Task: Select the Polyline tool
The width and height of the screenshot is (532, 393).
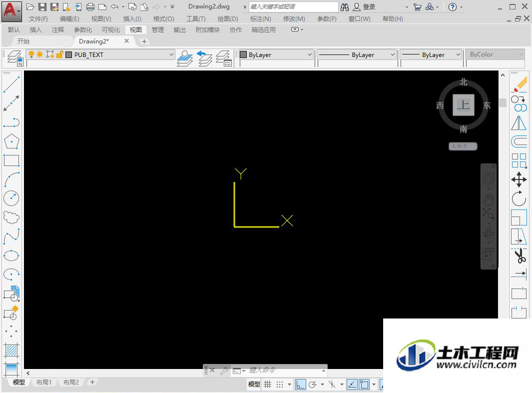Action: coord(11,122)
